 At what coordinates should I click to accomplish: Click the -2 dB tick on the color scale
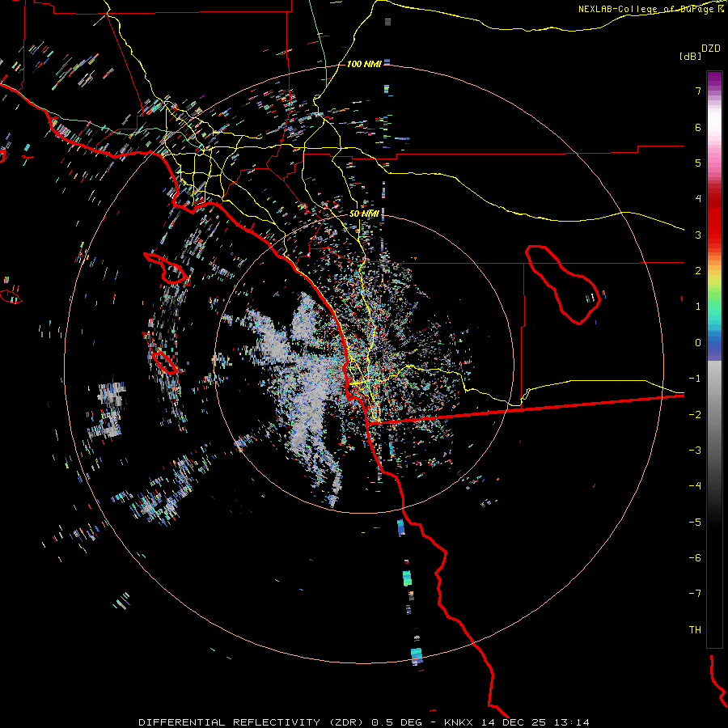point(695,415)
